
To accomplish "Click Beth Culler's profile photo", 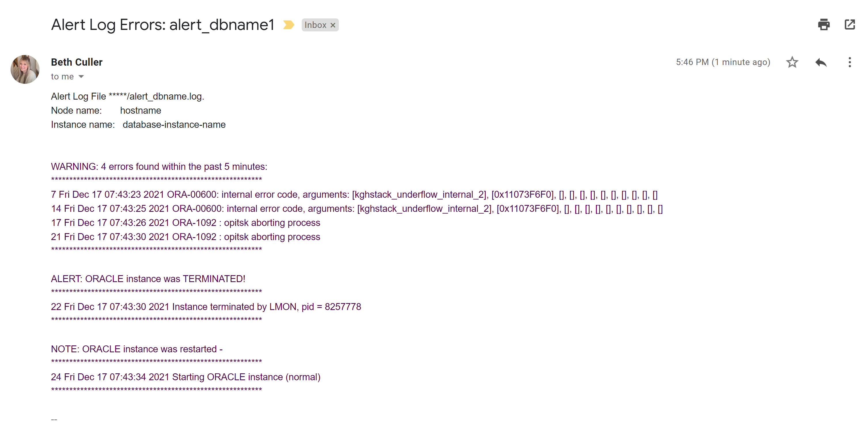I will click(x=25, y=69).
